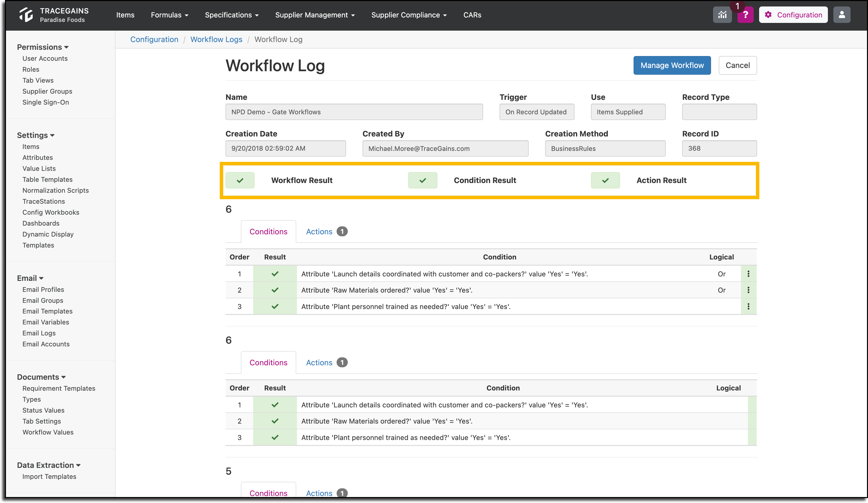Open Normalization Scripts settings
Viewport: 868px width, 503px height.
click(56, 190)
